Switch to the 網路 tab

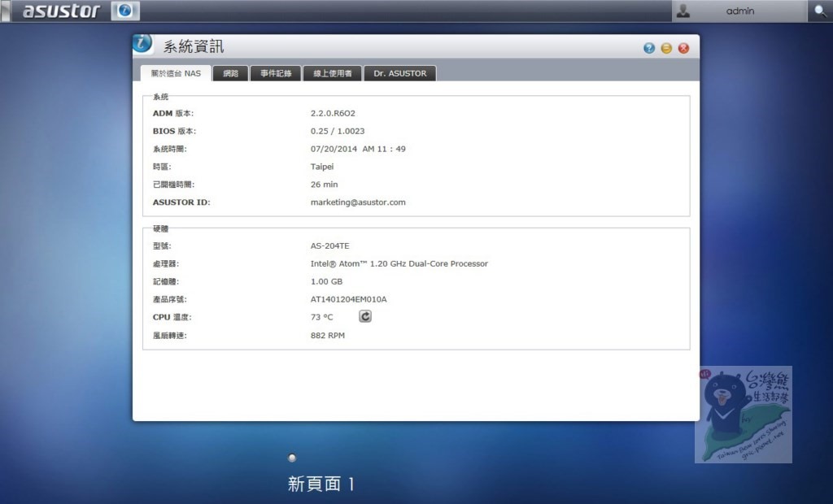point(230,73)
